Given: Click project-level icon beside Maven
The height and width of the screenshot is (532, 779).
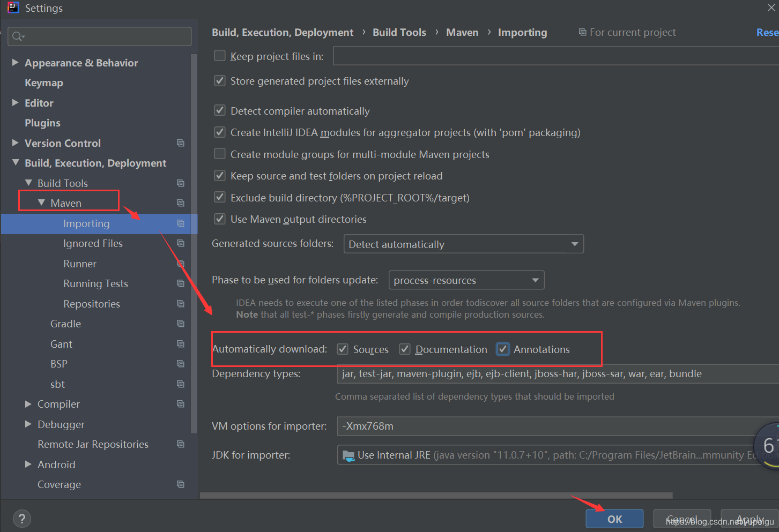Looking at the screenshot, I should 181,203.
